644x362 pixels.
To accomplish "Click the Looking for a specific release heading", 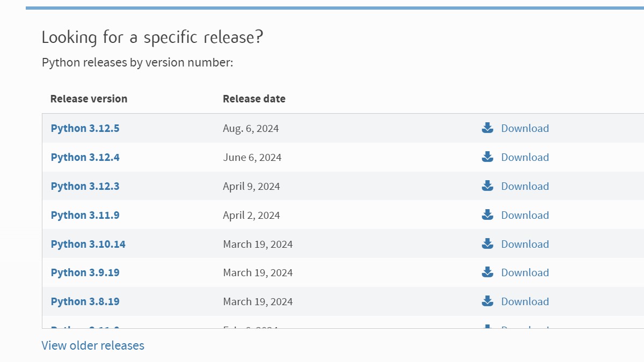I will click(152, 38).
